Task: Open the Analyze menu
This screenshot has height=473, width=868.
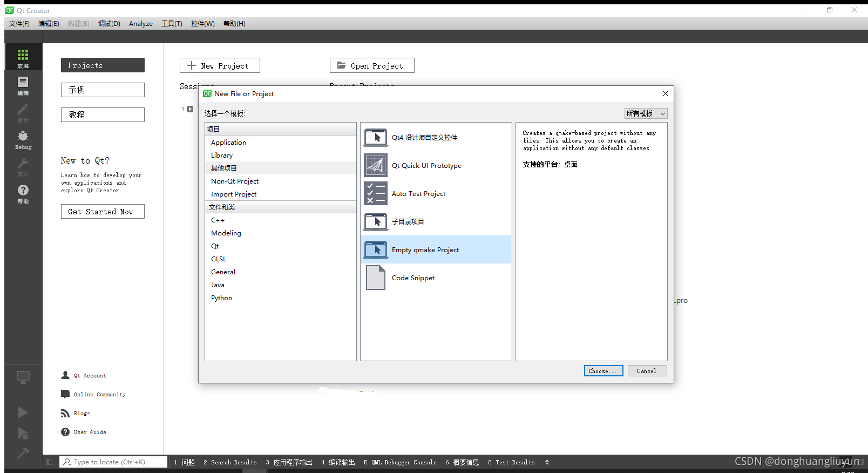Action: pyautogui.click(x=141, y=24)
